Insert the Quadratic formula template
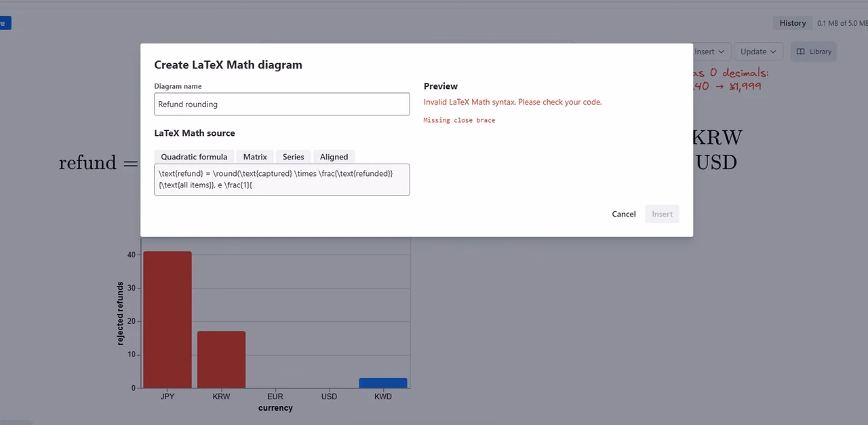This screenshot has width=868, height=425. click(194, 157)
